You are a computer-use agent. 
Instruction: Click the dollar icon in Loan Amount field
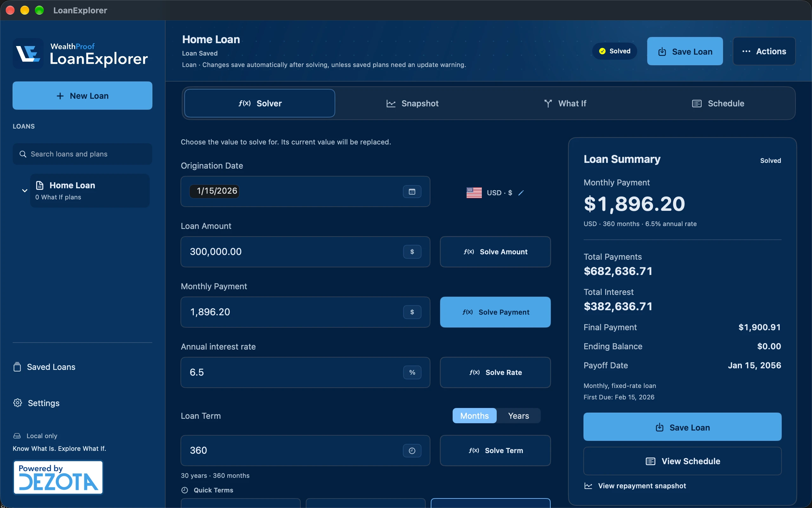(x=412, y=252)
